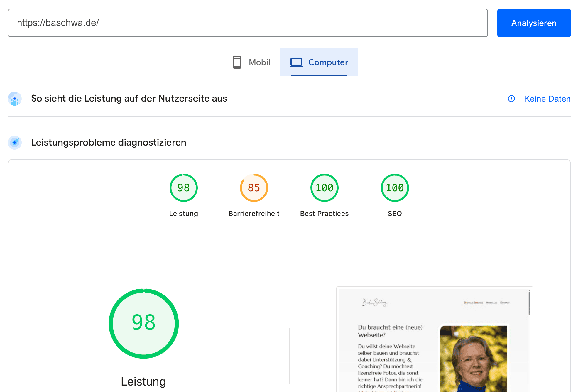The width and height of the screenshot is (578, 392).
Task: Select the Computer tab
Action: click(x=319, y=62)
